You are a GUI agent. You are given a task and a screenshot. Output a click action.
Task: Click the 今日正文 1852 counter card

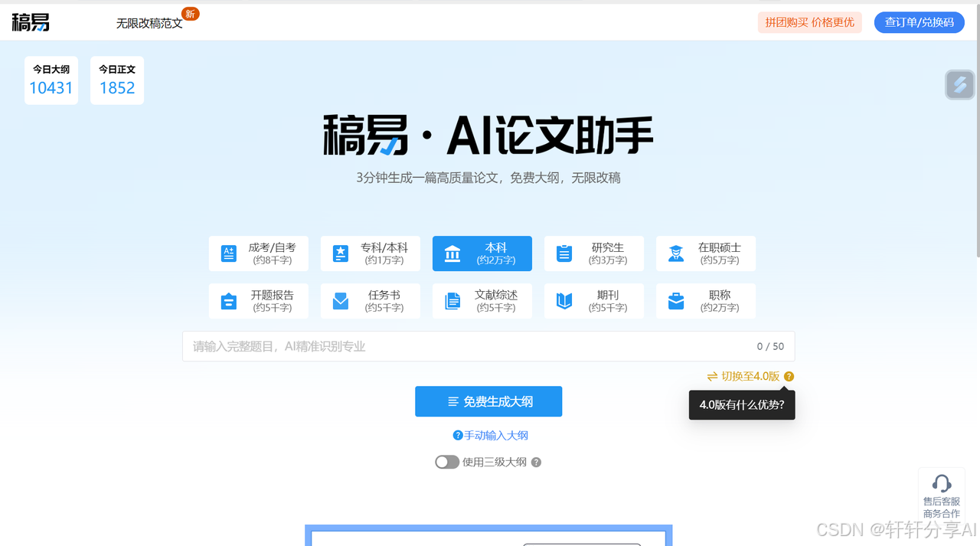(117, 80)
